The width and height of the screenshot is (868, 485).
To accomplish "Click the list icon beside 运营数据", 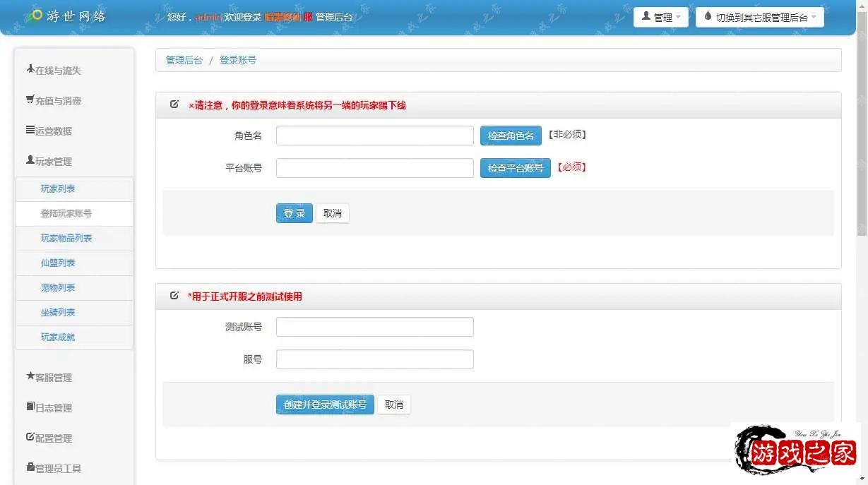I will point(30,130).
